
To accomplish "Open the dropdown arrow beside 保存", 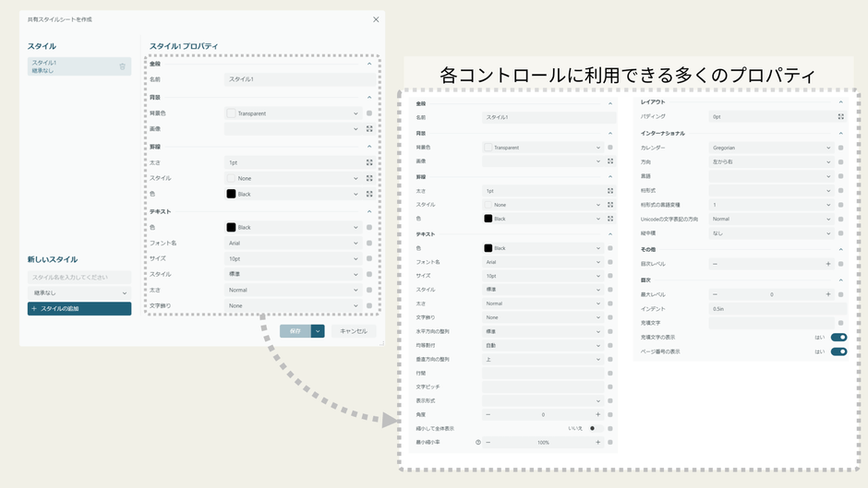I will click(318, 331).
